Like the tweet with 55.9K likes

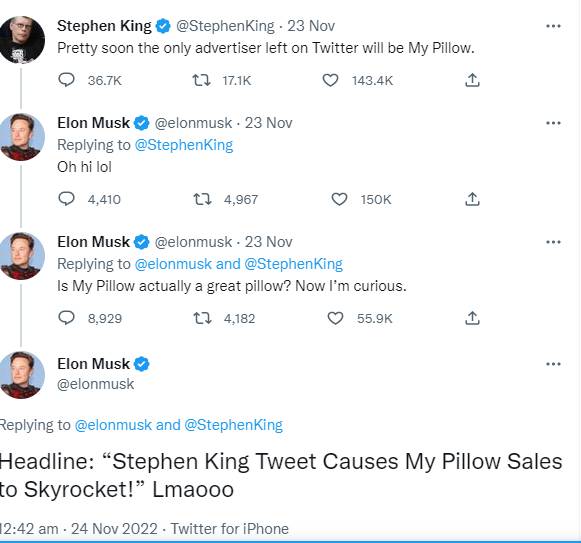[335, 318]
